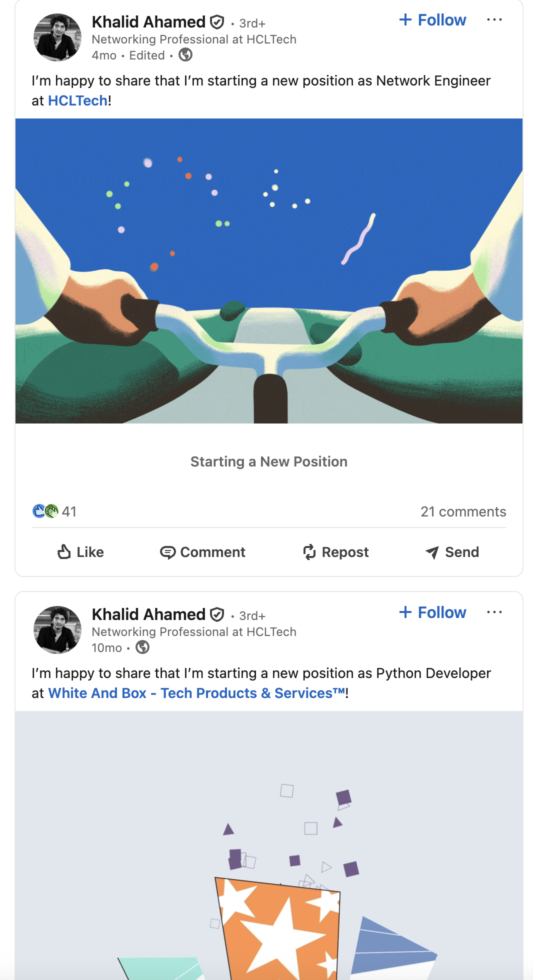Viewport: 533px width, 980px height.
Task: Click the Like thumbs-up icon
Action: click(x=65, y=552)
